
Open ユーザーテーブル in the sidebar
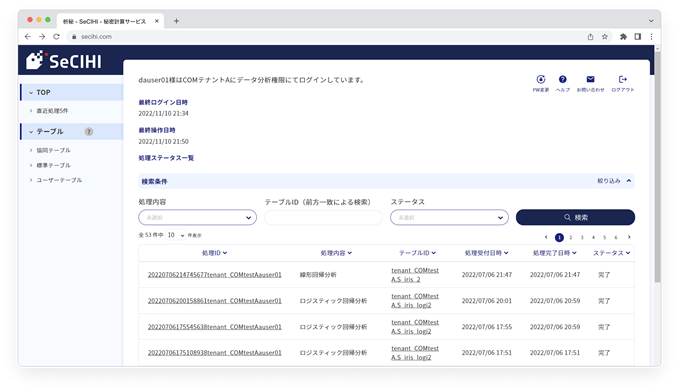59,180
